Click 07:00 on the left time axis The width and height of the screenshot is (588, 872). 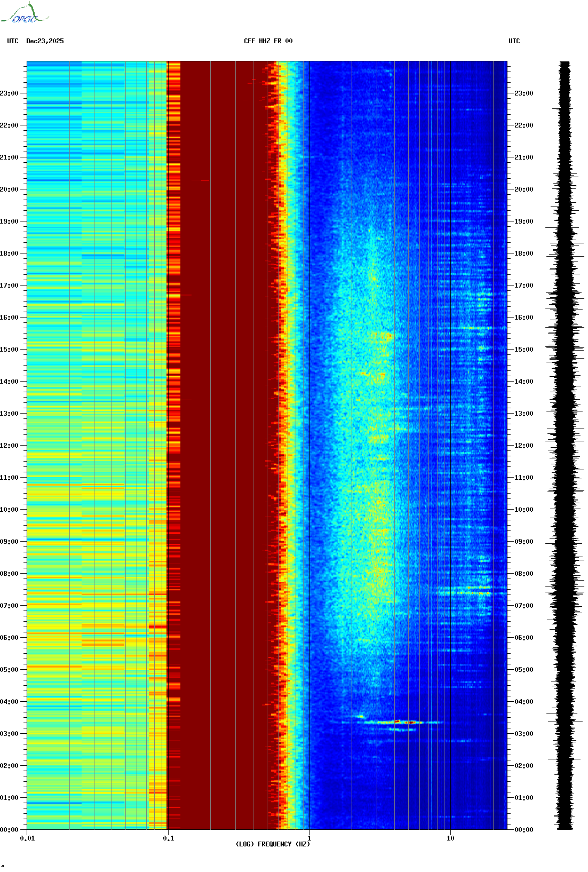point(9,606)
